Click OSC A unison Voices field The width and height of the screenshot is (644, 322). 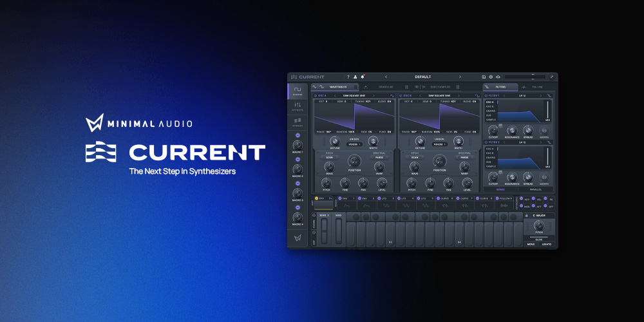pos(354,144)
